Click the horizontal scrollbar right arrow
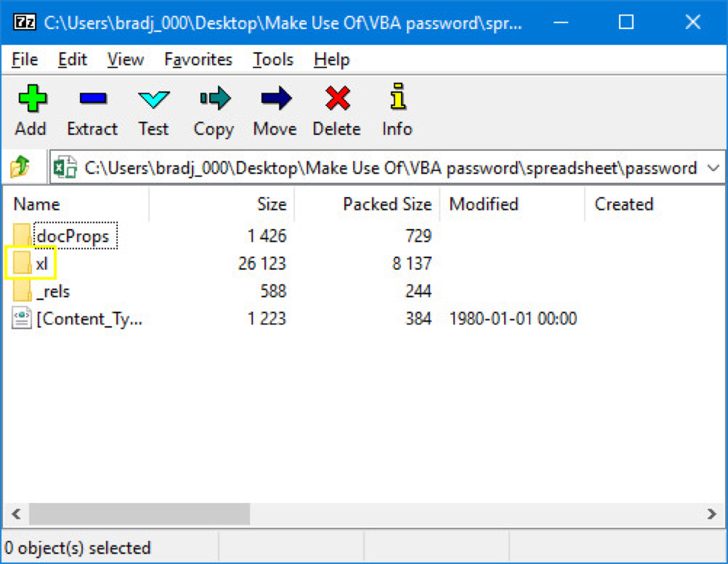 tap(712, 514)
